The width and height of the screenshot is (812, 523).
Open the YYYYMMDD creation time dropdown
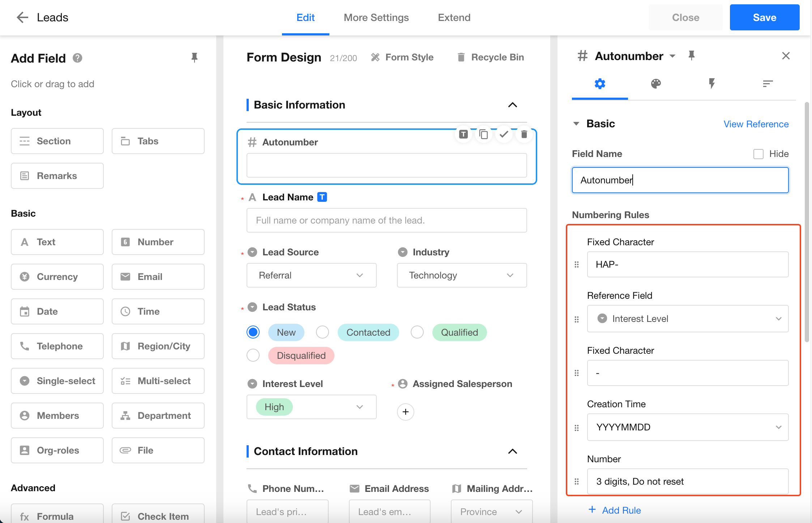pyautogui.click(x=688, y=427)
